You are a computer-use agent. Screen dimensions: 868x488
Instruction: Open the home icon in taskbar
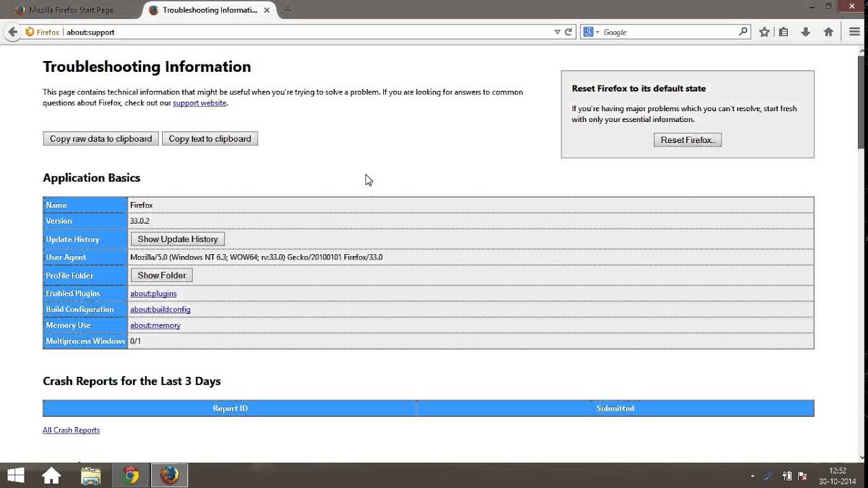(52, 476)
